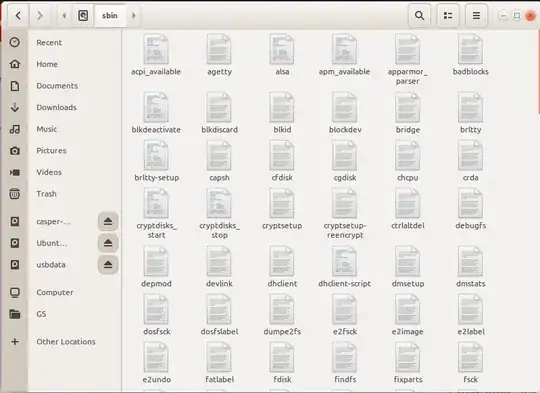This screenshot has height=393, width=540.
Task: Select the badblocks file
Action: (x=470, y=55)
